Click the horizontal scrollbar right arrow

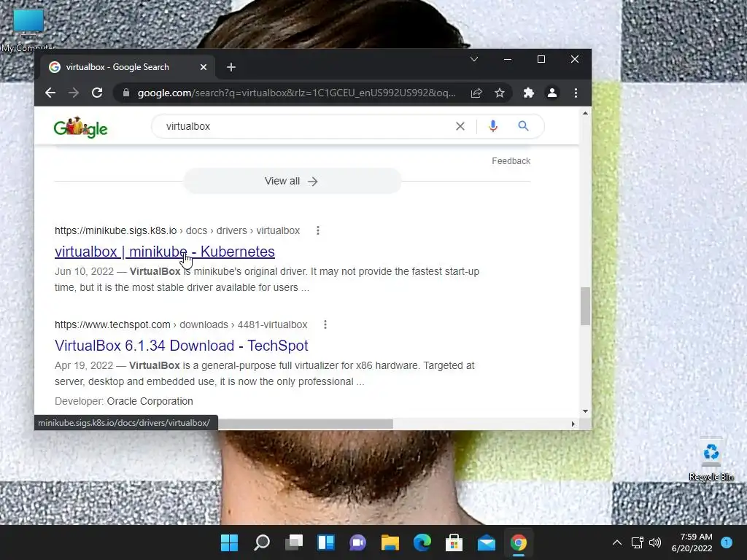pos(573,424)
